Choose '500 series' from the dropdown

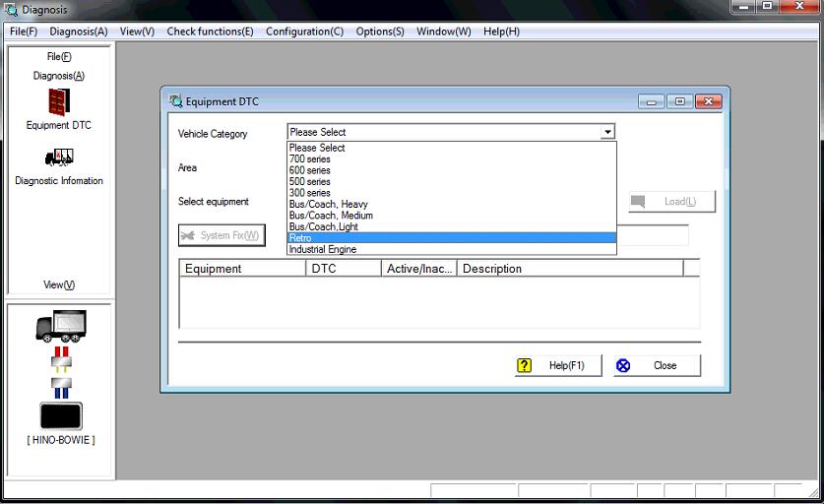pos(452,181)
